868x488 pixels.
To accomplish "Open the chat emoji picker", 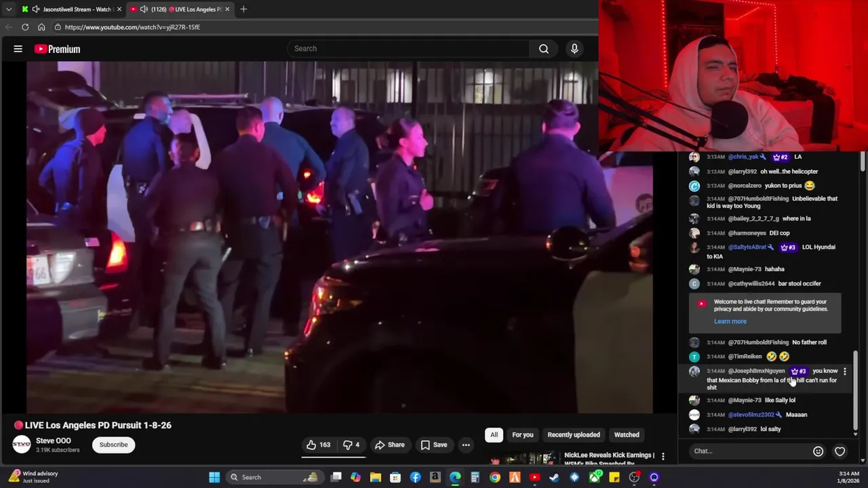I will [x=818, y=451].
